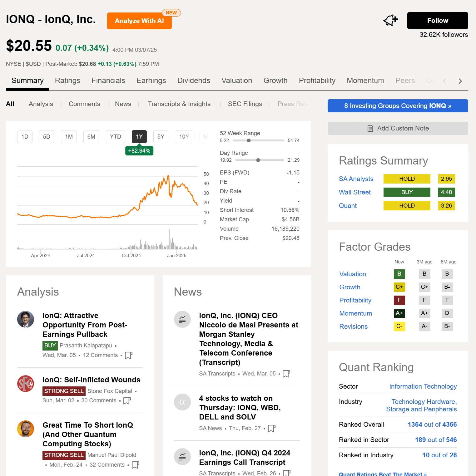This screenshot has height=476, width=476.
Task: Open the Profitability tab
Action: [x=317, y=81]
